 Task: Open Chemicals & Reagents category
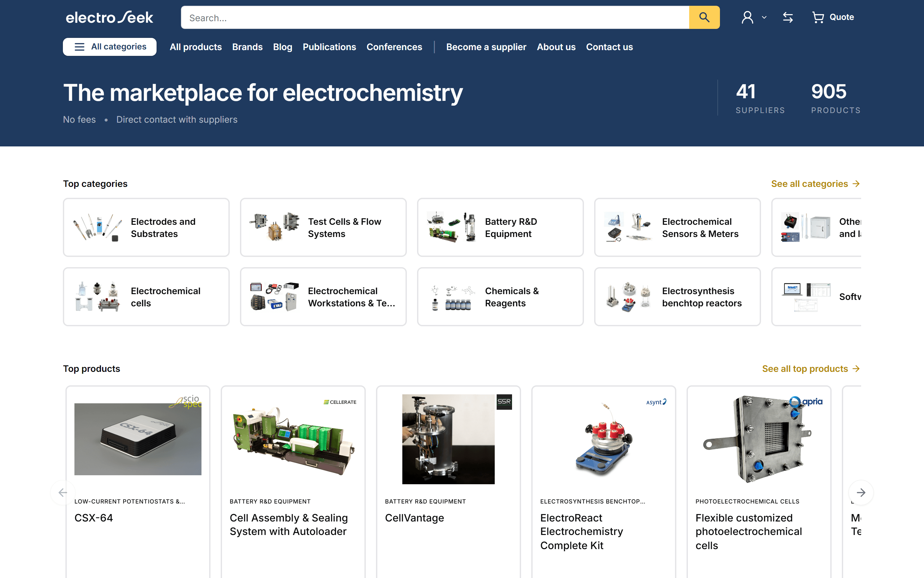coord(500,297)
